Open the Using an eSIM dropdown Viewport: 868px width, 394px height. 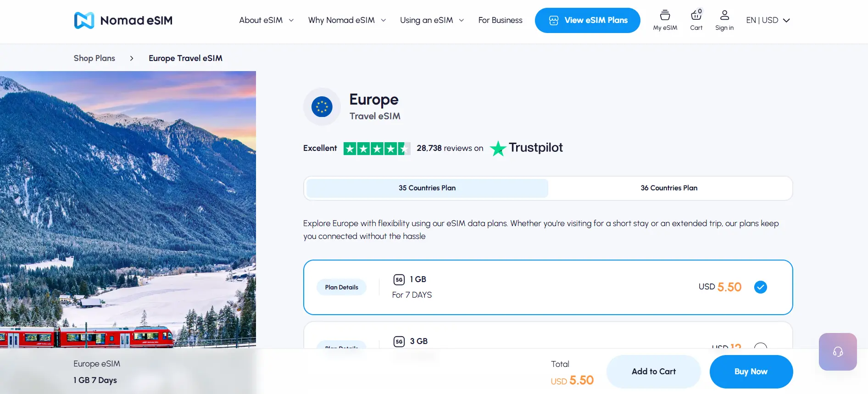[x=431, y=20]
